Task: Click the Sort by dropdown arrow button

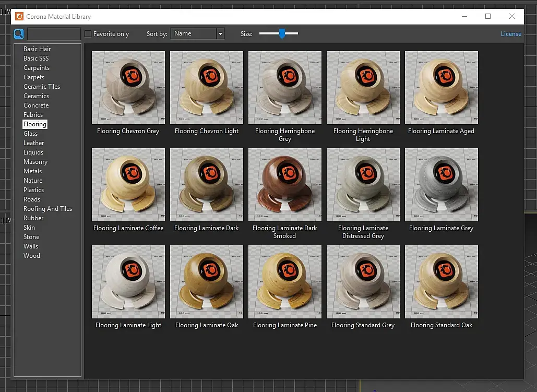Action: pos(220,33)
